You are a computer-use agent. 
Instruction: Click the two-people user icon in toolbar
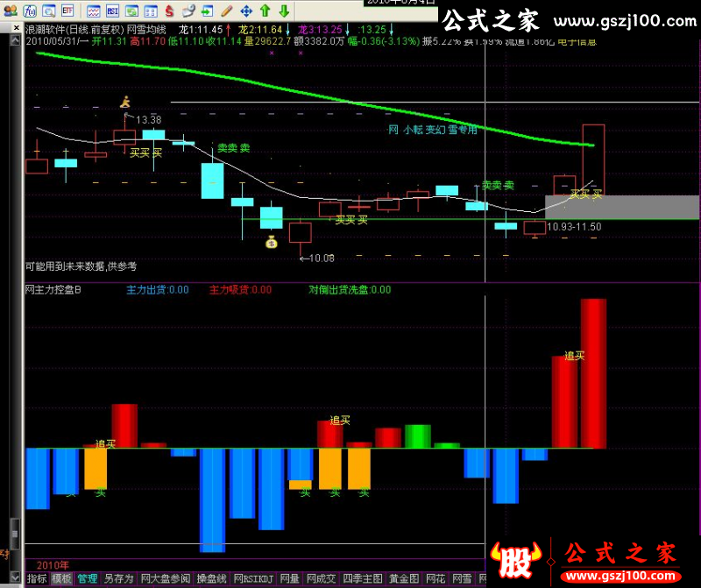tap(11, 11)
